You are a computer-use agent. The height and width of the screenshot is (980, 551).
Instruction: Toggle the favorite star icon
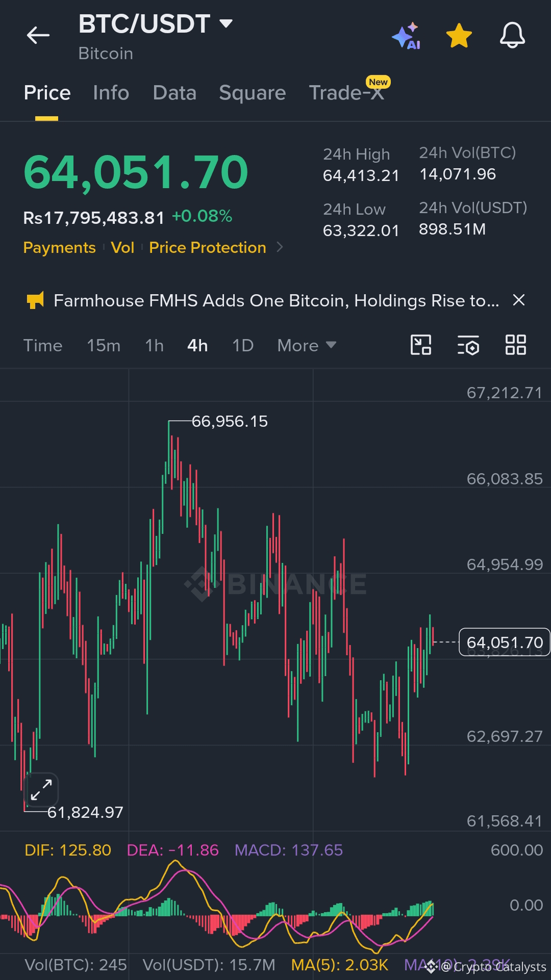pos(459,36)
